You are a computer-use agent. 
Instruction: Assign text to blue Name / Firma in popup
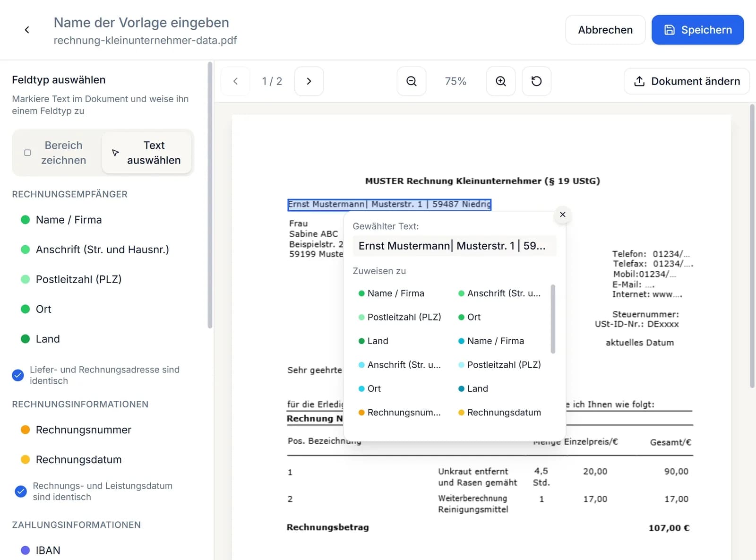(x=491, y=341)
